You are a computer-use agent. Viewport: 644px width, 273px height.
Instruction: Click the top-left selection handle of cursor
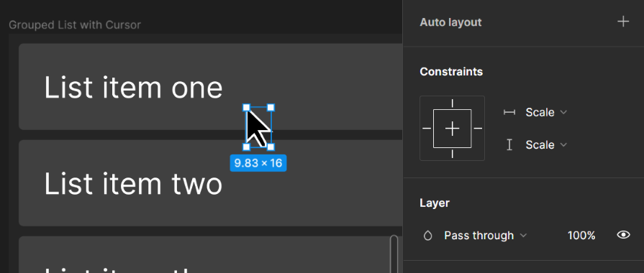(246, 108)
